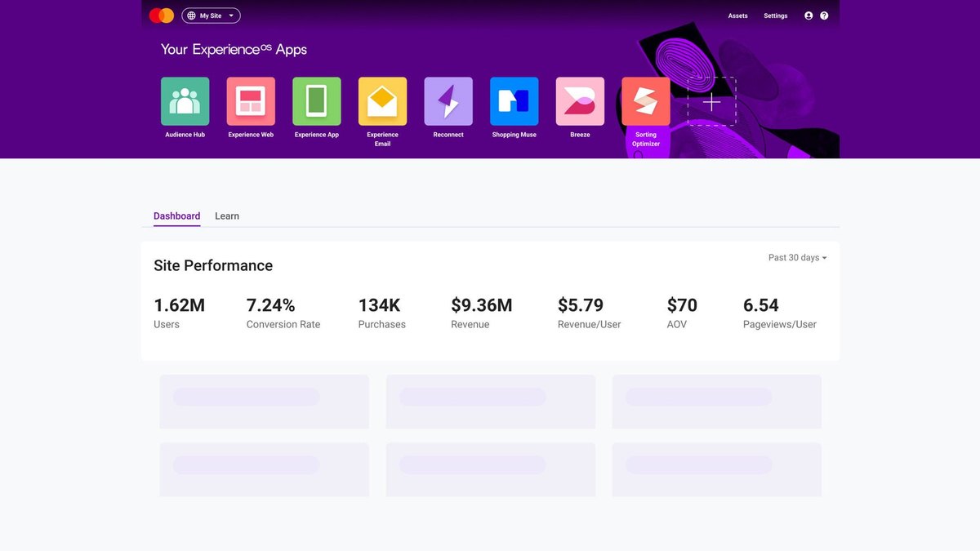This screenshot has height=551, width=980.
Task: Open the Assets link
Action: tap(738, 16)
